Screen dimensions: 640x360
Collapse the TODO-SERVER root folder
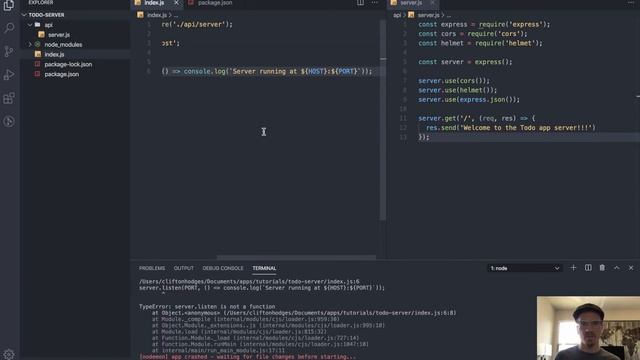pyautogui.click(x=24, y=15)
